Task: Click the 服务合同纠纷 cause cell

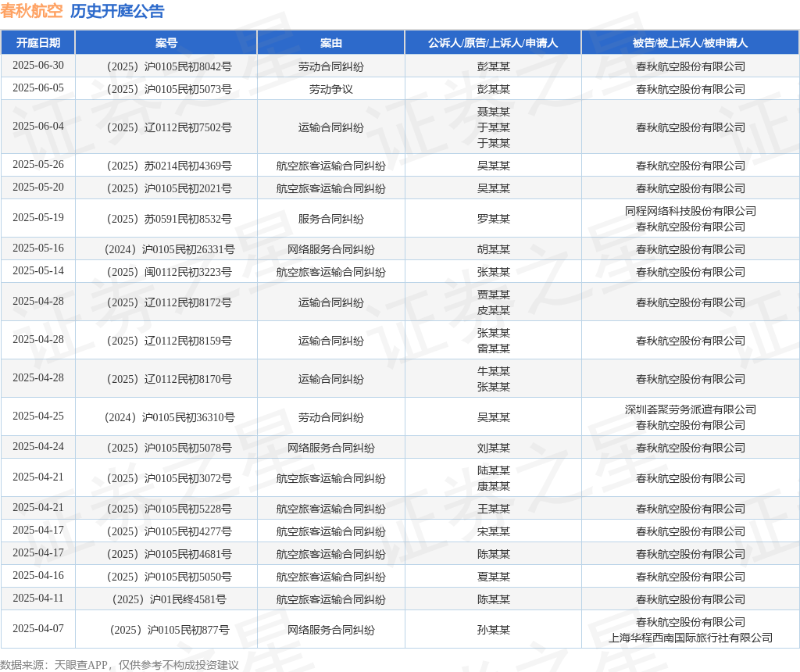Action: tap(331, 219)
